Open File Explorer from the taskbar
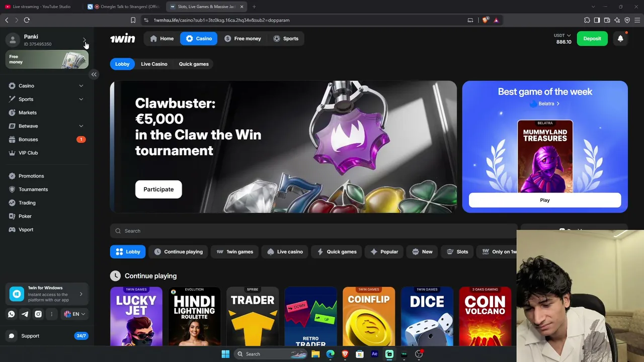The height and width of the screenshot is (362, 644). [315, 354]
